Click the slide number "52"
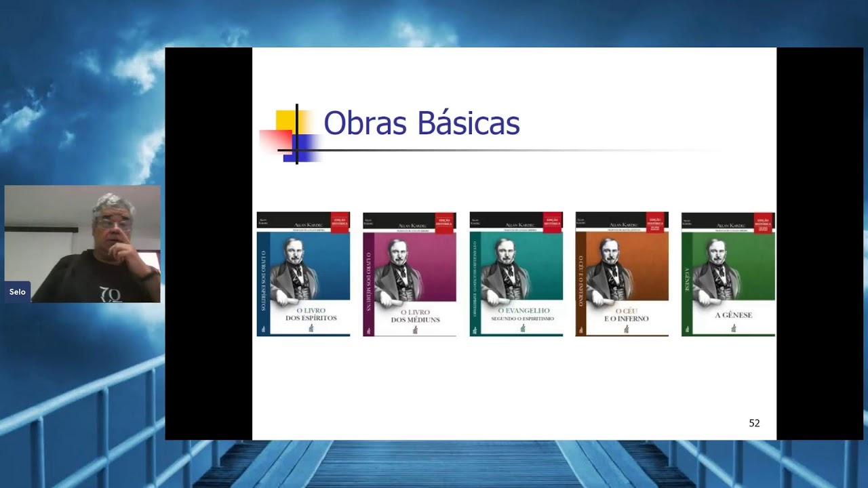 pos(754,423)
